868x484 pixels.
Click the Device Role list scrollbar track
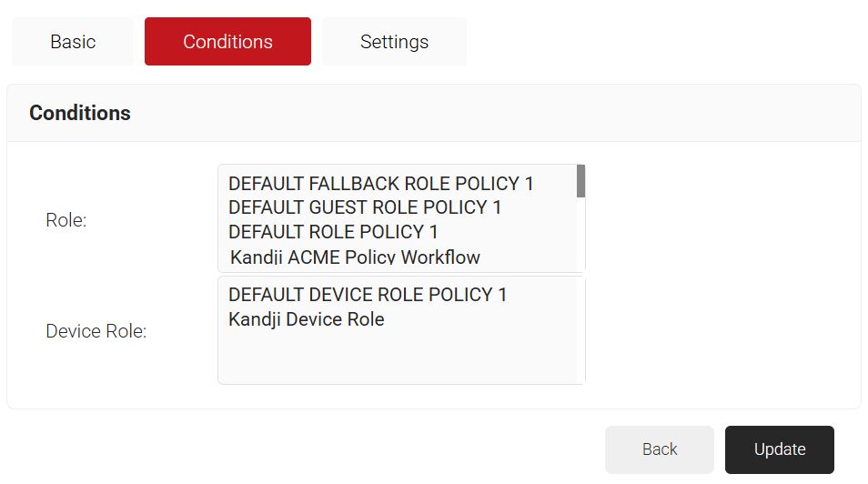pos(580,330)
